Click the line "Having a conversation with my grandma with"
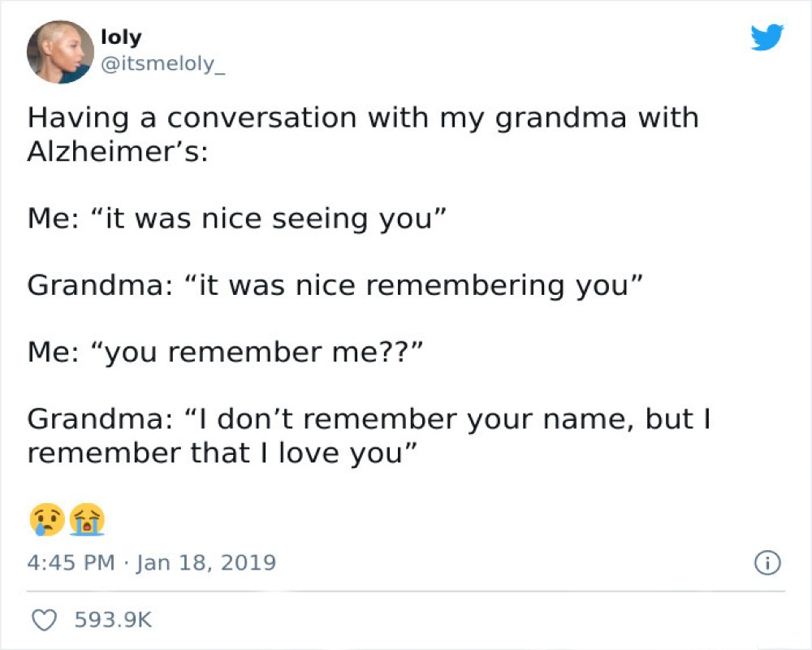The width and height of the screenshot is (812, 650). tap(363, 118)
